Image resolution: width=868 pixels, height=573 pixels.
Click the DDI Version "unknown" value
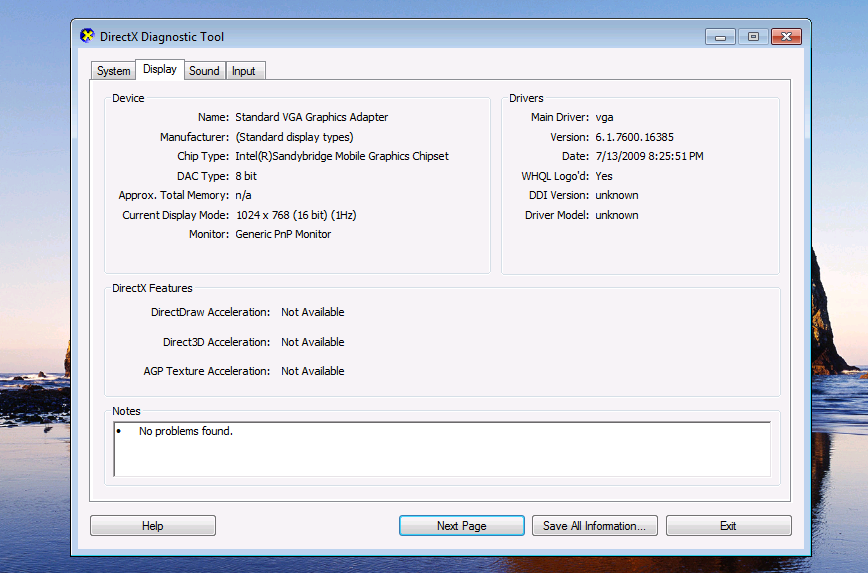[617, 195]
